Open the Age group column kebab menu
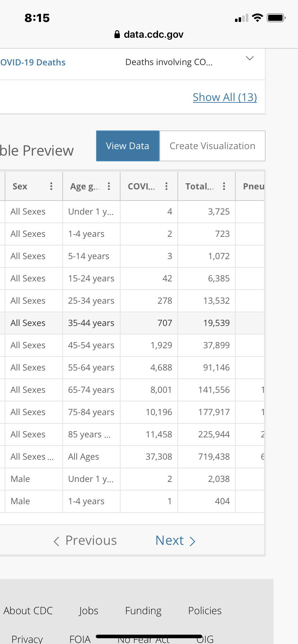298x644 pixels. click(109, 186)
